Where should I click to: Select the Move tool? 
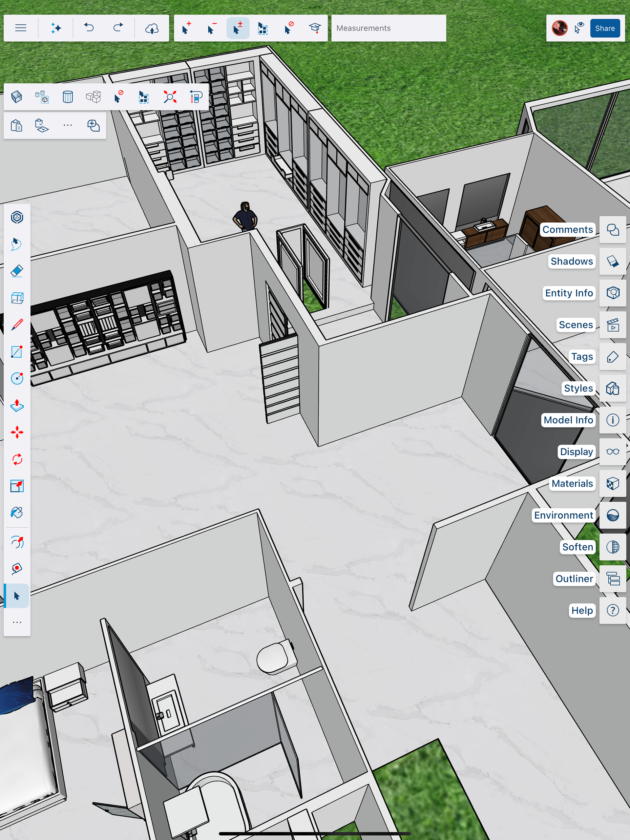click(17, 432)
